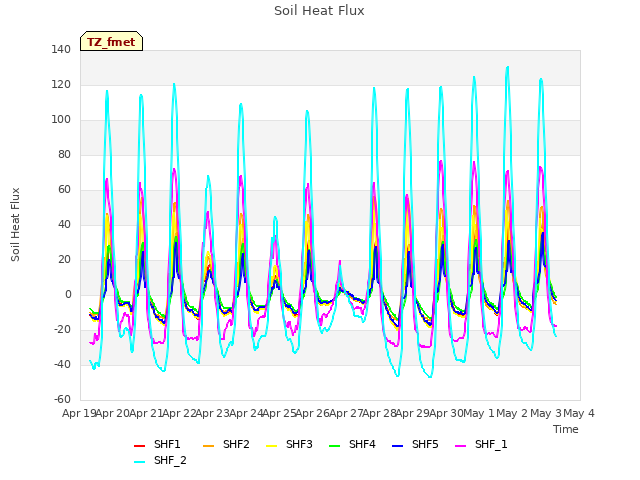This screenshot has width=640, height=480.
Task: Click the vertical Soil Heat Flux axis label
Action: (15, 225)
